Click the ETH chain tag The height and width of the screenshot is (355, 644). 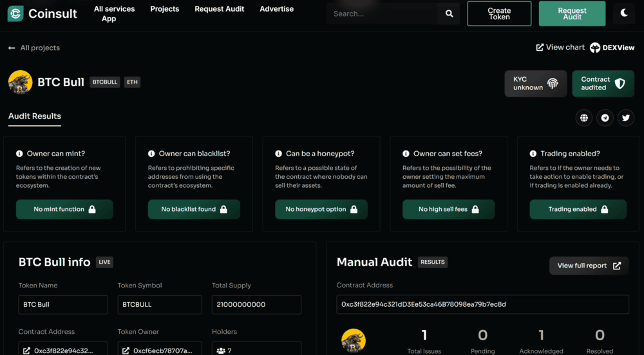point(132,82)
